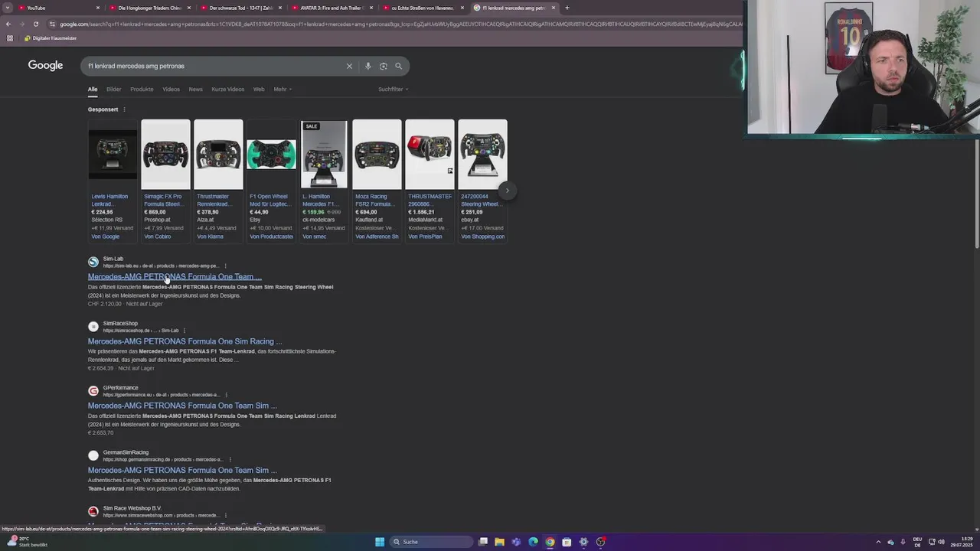Open File Explorer from the taskbar
This screenshot has height=551, width=980.
pos(499,542)
